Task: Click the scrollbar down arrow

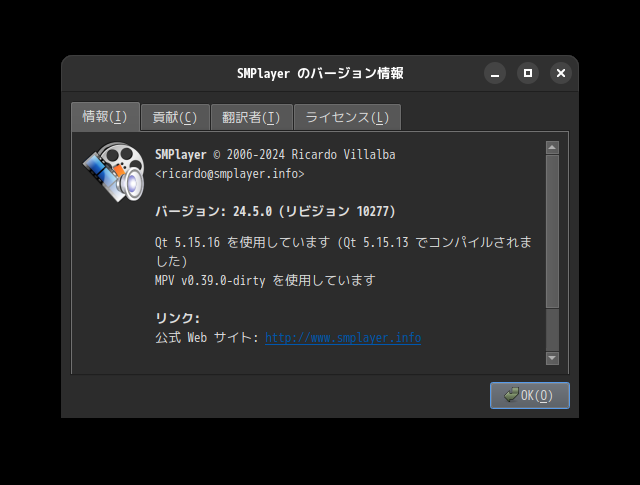Action: tap(552, 358)
